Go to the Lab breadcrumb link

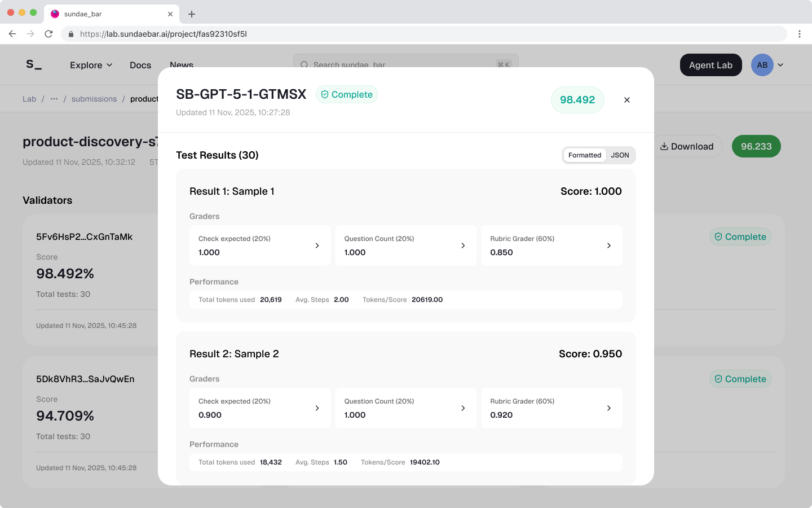[29, 99]
